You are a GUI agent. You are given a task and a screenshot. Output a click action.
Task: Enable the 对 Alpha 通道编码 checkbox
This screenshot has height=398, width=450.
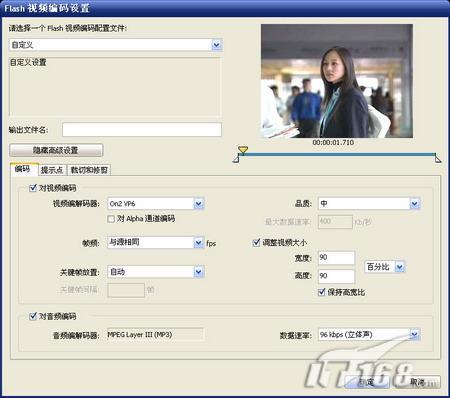click(111, 219)
